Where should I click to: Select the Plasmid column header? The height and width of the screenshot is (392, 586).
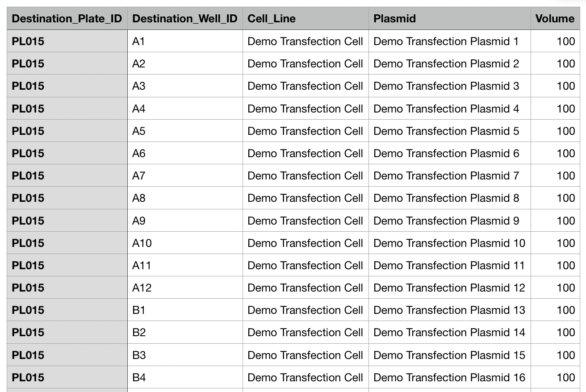(x=449, y=19)
